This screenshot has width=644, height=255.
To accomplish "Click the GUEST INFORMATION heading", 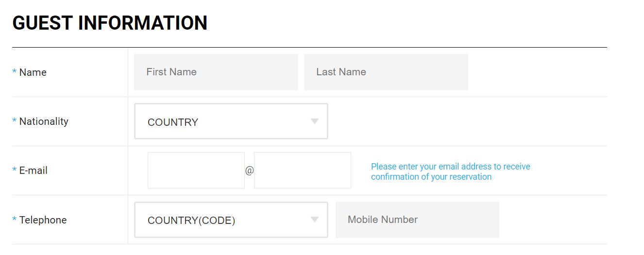I will click(x=110, y=23).
